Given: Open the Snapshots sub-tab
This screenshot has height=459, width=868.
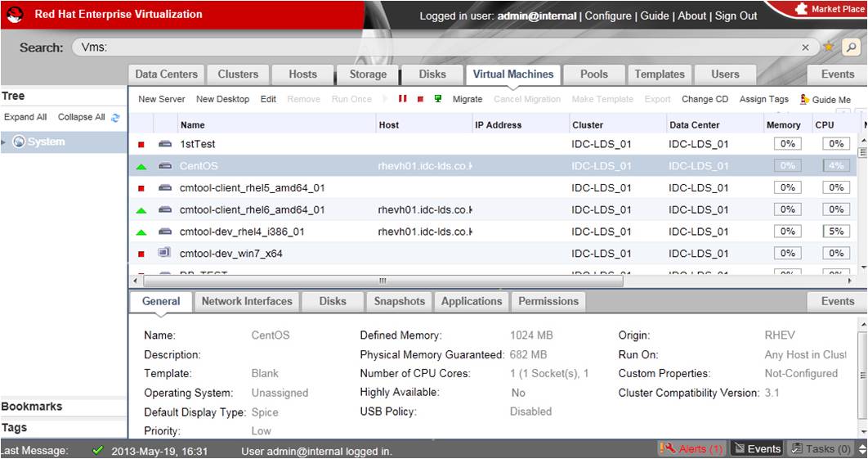Looking at the screenshot, I should tap(399, 302).
